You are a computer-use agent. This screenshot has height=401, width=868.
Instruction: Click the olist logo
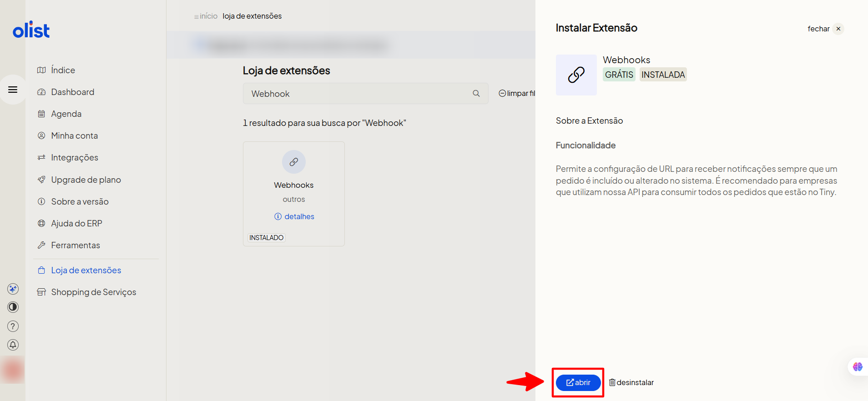tap(31, 30)
